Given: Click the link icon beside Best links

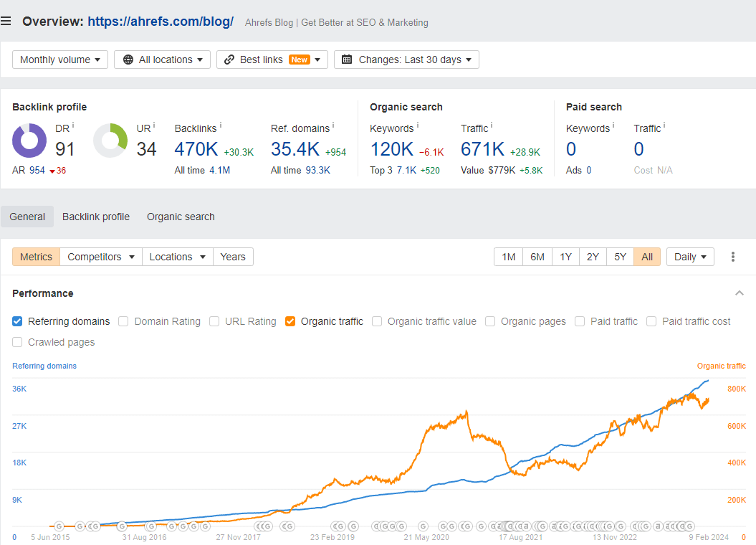Looking at the screenshot, I should (x=231, y=60).
